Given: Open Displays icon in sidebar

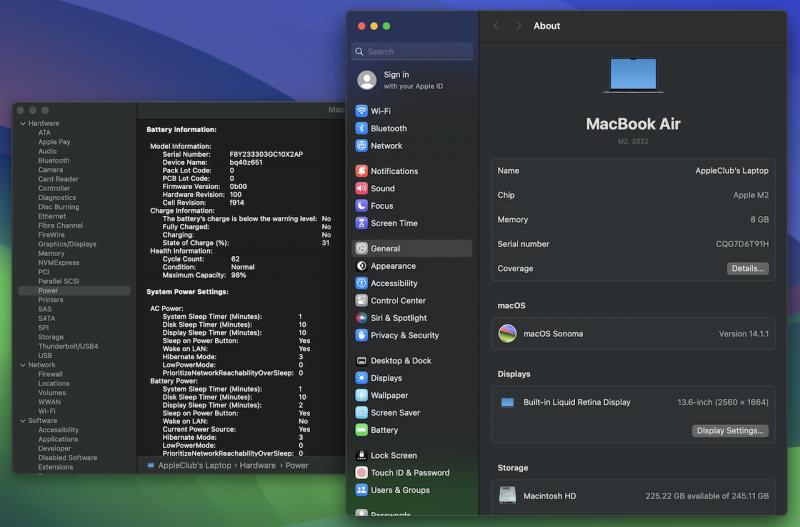Looking at the screenshot, I should pos(361,378).
